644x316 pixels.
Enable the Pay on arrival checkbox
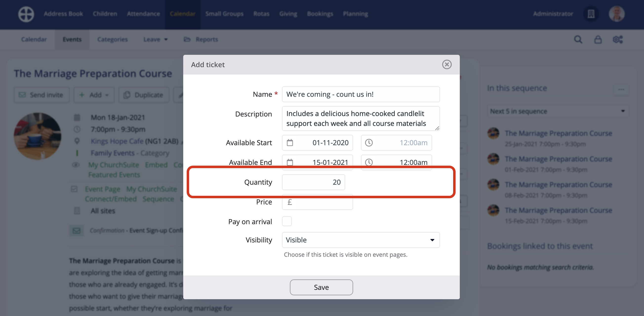(287, 221)
